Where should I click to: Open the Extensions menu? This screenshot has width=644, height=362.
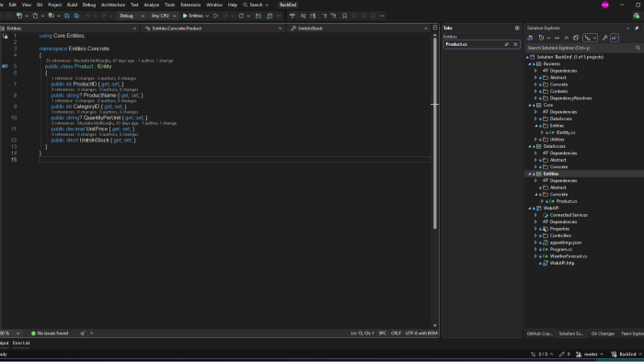click(x=190, y=5)
